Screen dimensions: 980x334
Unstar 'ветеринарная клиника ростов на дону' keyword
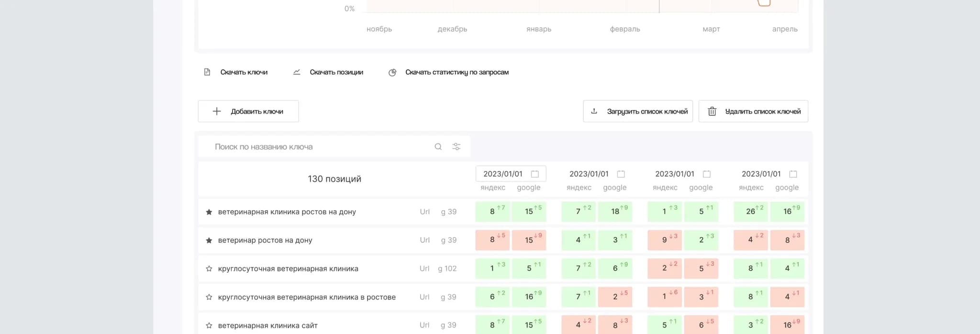coord(209,212)
